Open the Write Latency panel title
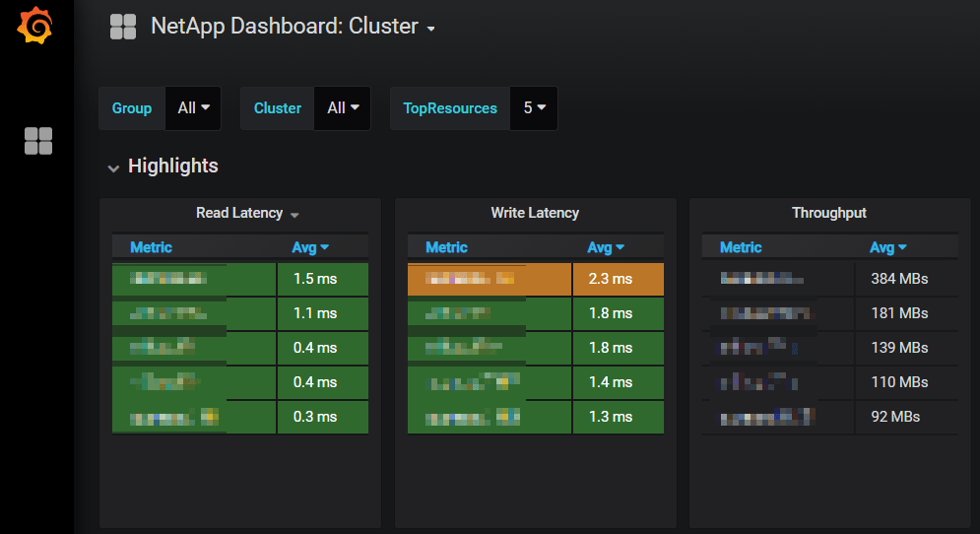 pyautogui.click(x=535, y=213)
